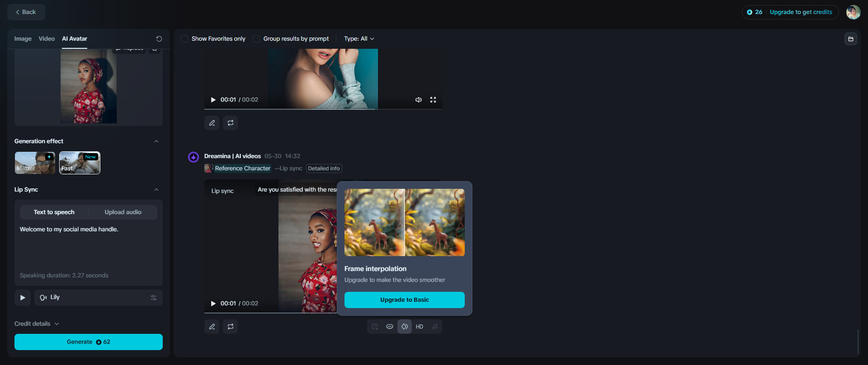Open upper video in fullscreen
This screenshot has height=365, width=868.
[433, 100]
